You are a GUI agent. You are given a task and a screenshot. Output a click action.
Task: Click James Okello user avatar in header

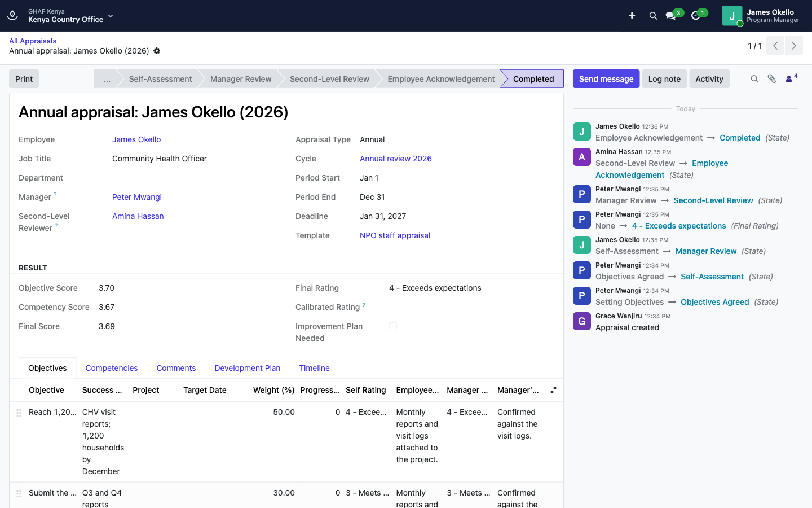(732, 16)
